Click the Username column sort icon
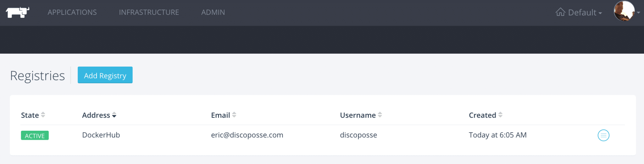The height and width of the screenshot is (164, 644). click(x=380, y=115)
